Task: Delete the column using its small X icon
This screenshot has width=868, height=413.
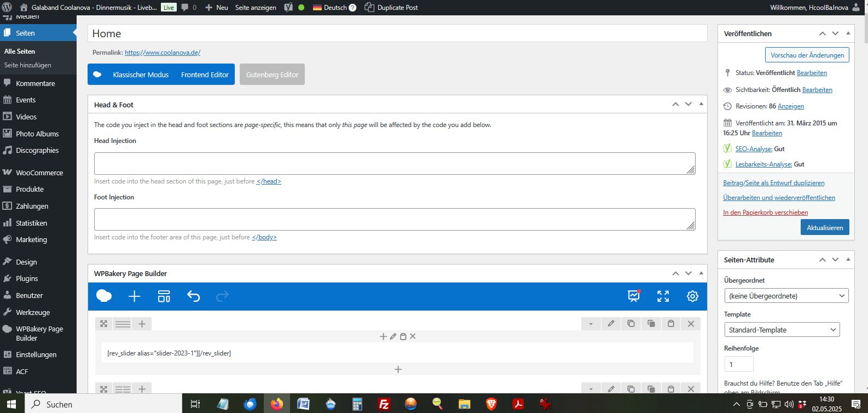Action: [x=413, y=336]
